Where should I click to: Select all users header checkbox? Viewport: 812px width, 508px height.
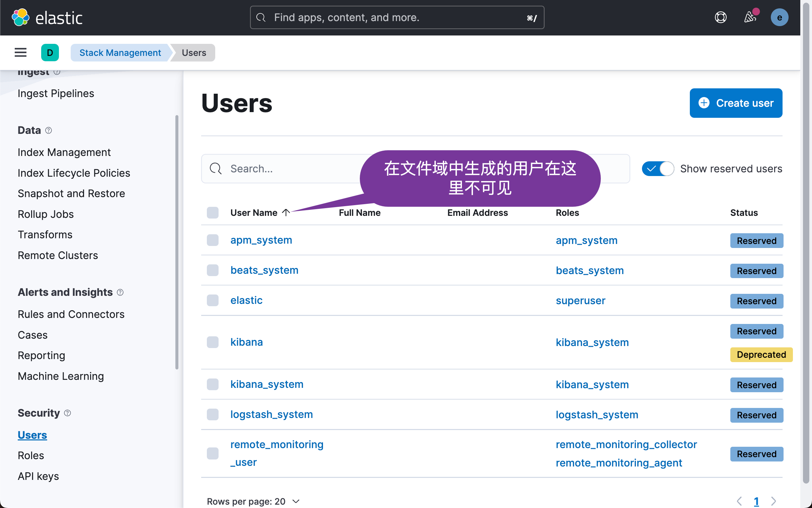213,213
